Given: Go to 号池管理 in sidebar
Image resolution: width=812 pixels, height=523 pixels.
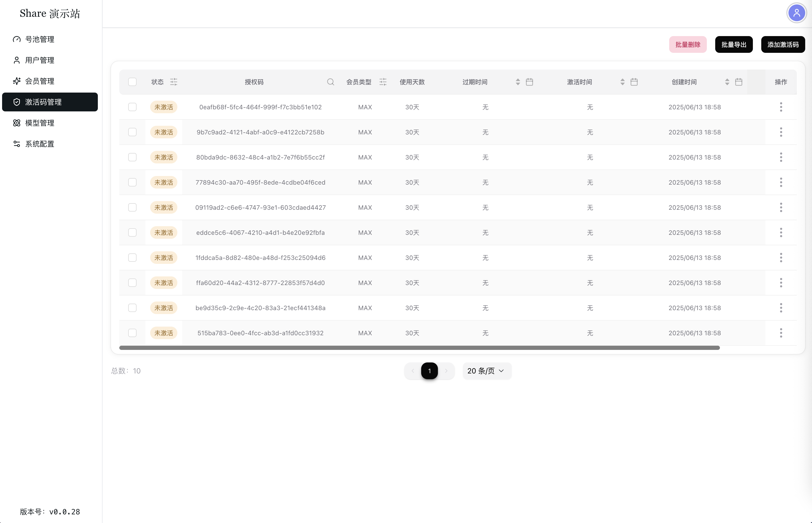Looking at the screenshot, I should (x=50, y=39).
